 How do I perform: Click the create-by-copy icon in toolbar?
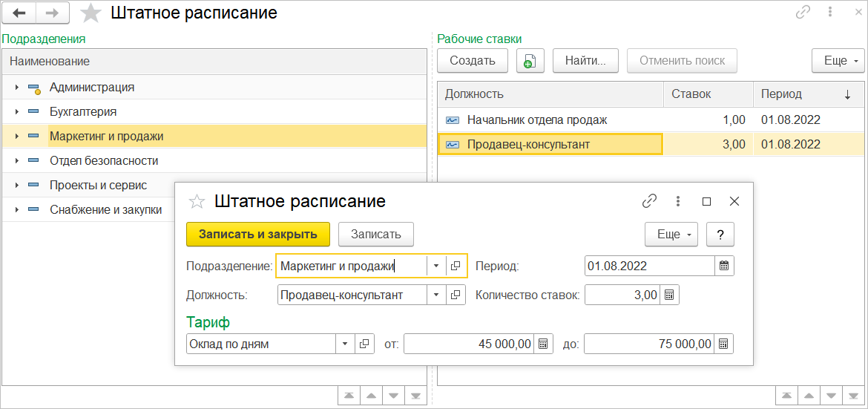click(x=530, y=61)
